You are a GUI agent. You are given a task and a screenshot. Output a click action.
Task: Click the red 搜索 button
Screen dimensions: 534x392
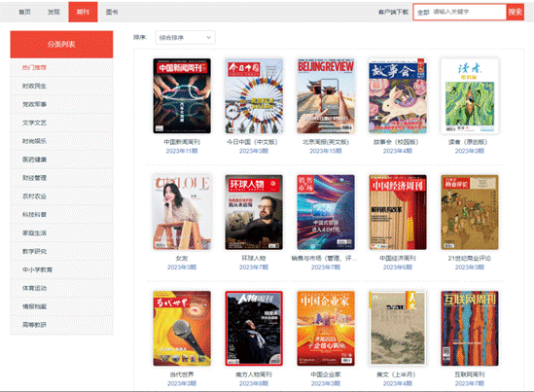(x=515, y=12)
